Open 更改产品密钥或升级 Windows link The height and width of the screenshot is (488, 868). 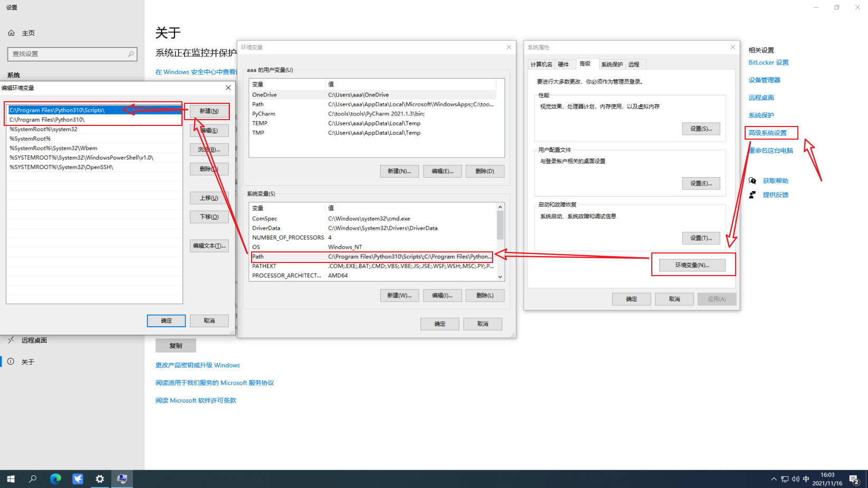[197, 365]
